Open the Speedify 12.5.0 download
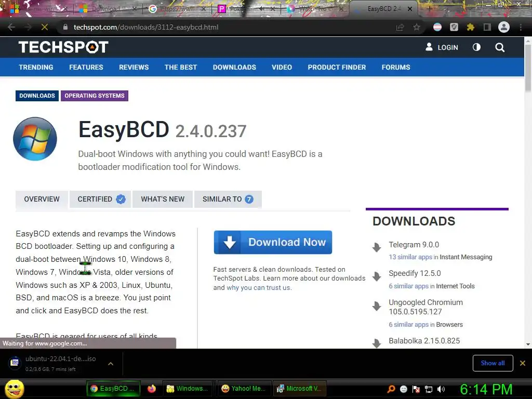The width and height of the screenshot is (532, 399). tap(415, 273)
